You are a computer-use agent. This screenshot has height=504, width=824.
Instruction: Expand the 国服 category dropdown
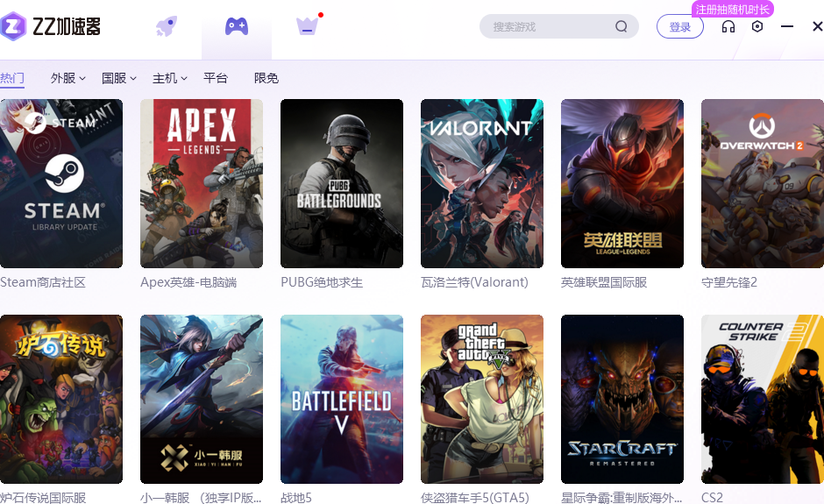tap(119, 78)
